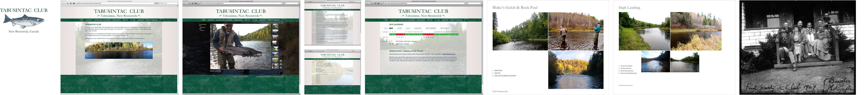Click the large salmon fisherman photo in gallery
868x95 pixels.
[241, 46]
